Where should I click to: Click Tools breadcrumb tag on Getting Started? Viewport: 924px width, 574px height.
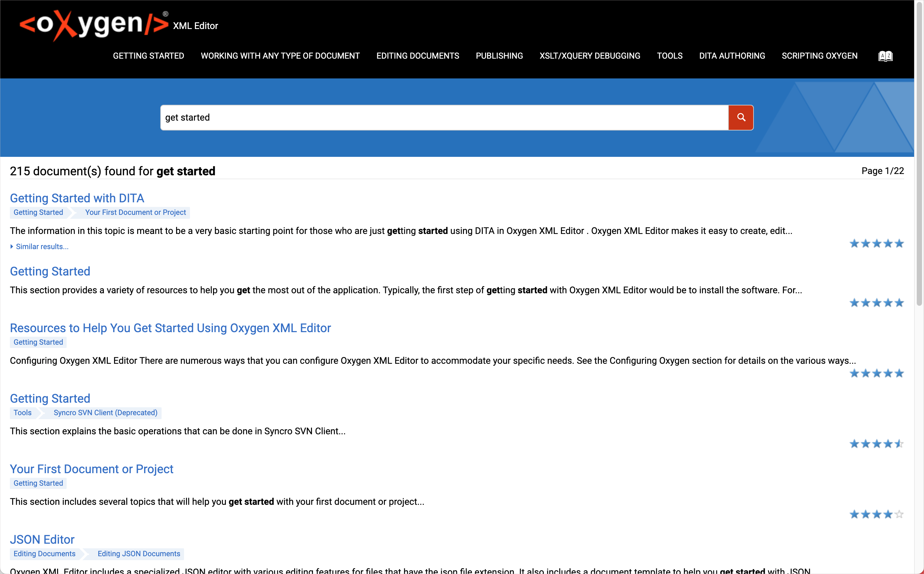[22, 413]
